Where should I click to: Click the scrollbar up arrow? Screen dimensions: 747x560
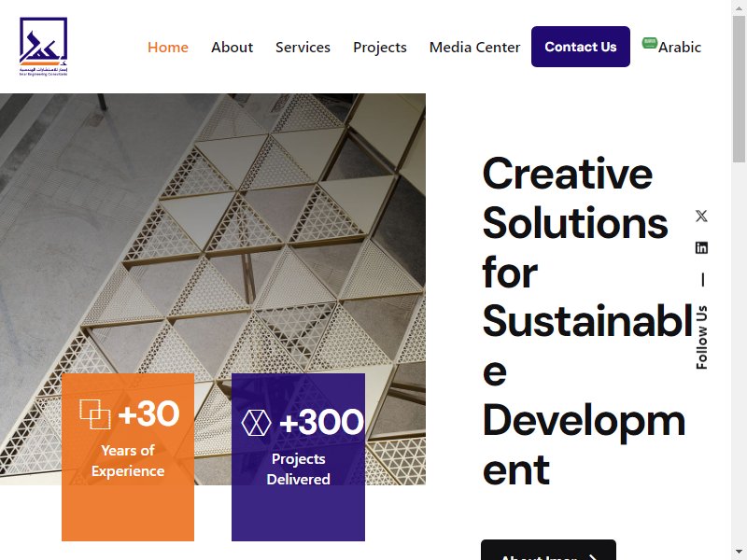740,6
